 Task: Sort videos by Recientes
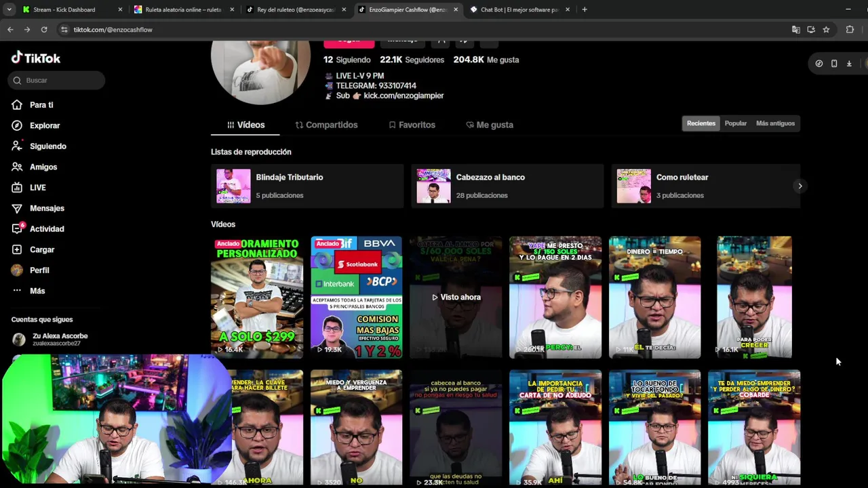click(701, 123)
